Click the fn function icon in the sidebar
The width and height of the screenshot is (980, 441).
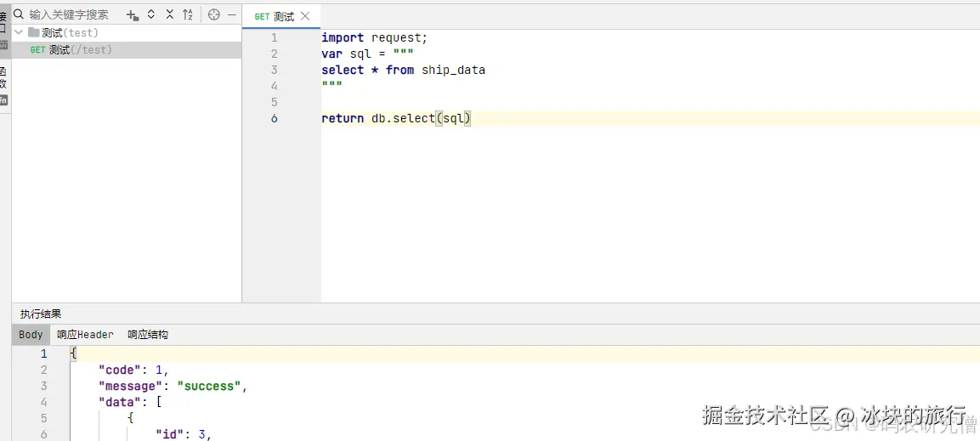3,100
